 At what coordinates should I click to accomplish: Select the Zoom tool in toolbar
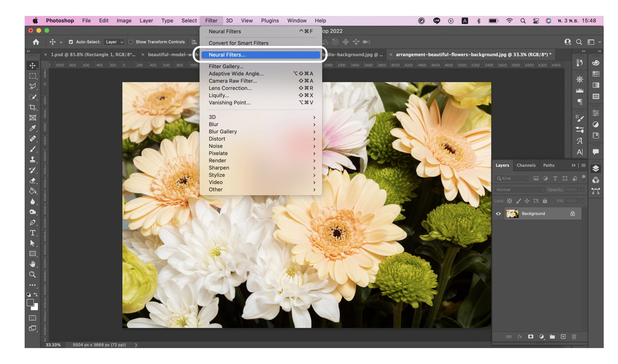pyautogui.click(x=32, y=274)
